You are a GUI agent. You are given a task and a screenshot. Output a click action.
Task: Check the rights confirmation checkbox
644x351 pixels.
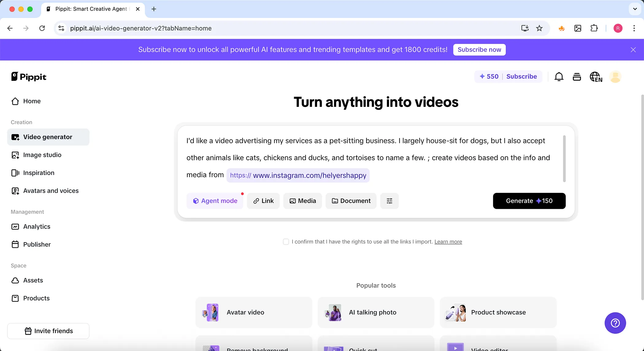tap(286, 242)
